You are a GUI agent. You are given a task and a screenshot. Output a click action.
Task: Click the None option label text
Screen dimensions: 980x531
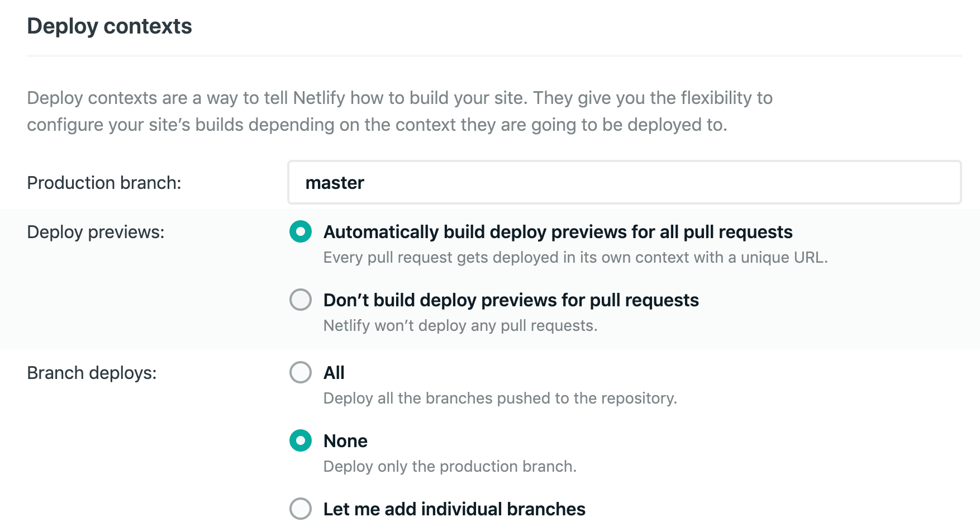pyautogui.click(x=345, y=440)
